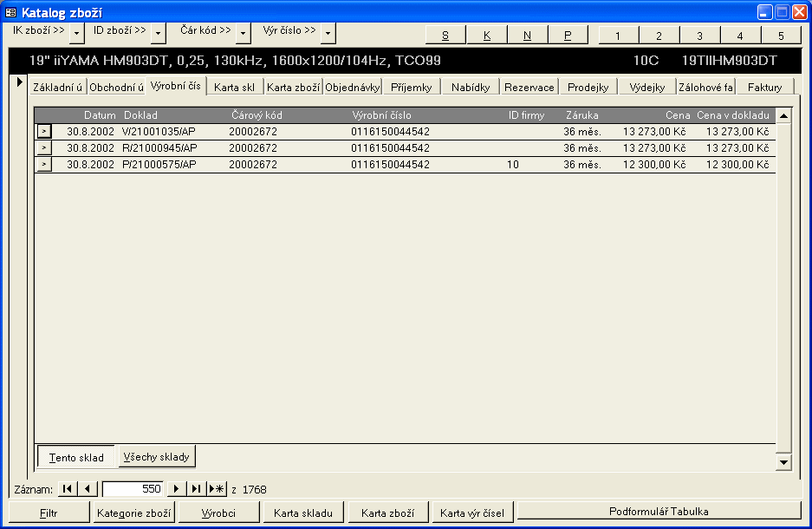This screenshot has width=812, height=529.
Task: Open the Objednávky tab
Action: (353, 87)
